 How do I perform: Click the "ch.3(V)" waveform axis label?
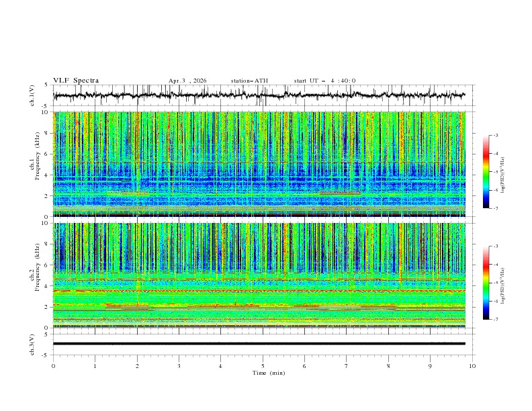point(32,344)
